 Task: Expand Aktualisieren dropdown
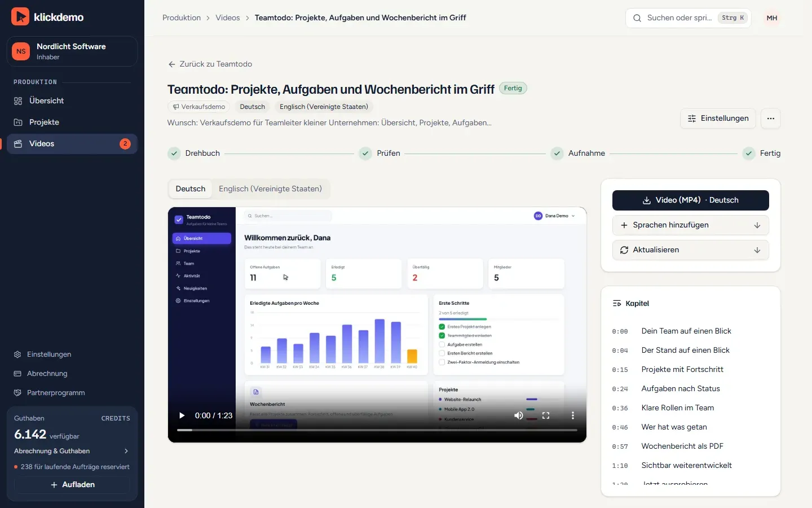coord(691,250)
